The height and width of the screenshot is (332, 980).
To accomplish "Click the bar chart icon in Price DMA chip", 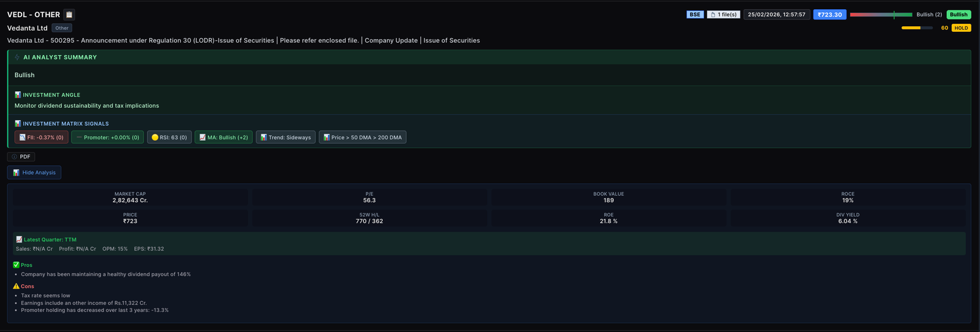I will click(326, 137).
